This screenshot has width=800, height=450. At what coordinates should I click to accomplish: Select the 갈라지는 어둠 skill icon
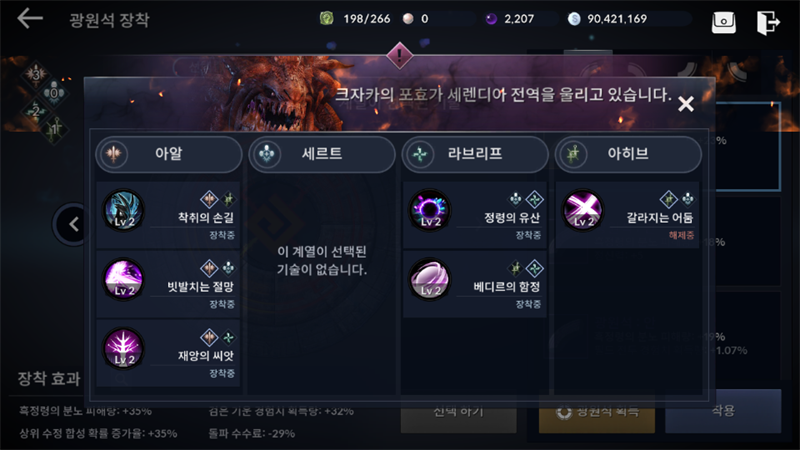point(583,210)
